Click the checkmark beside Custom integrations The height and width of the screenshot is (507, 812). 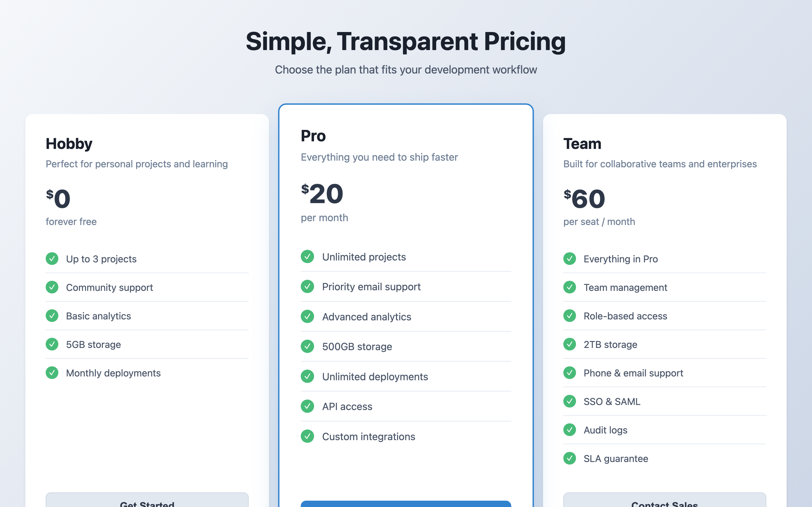(x=307, y=436)
